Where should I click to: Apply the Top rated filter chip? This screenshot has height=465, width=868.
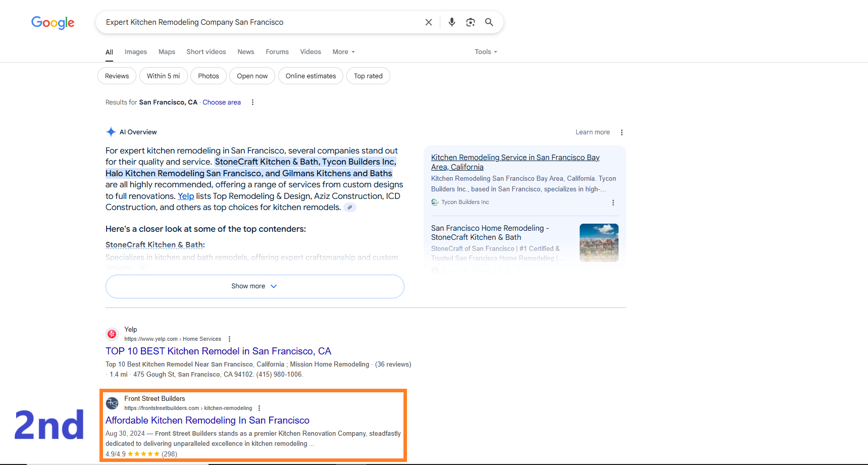[x=368, y=76]
